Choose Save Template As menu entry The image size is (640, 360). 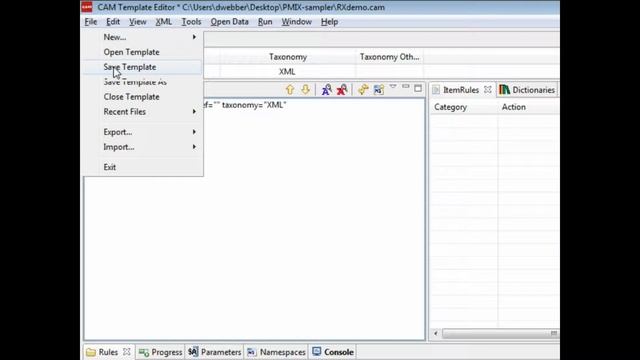(143, 82)
